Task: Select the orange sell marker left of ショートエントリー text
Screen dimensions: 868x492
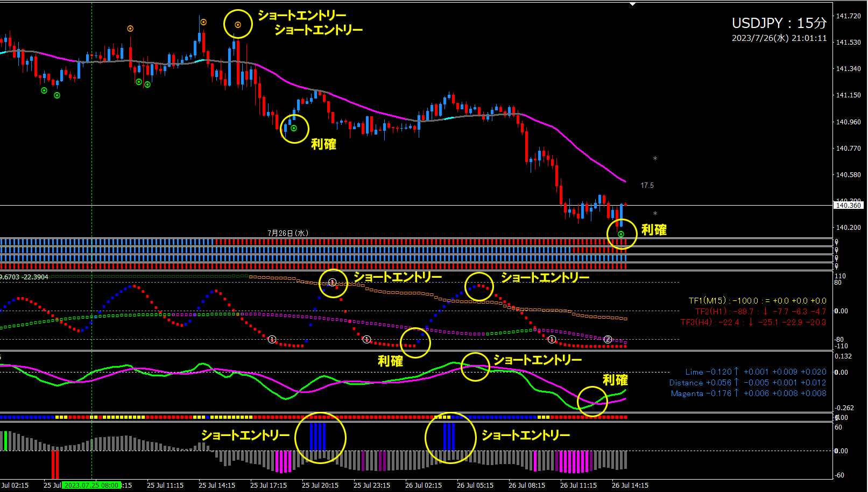Action: point(238,25)
